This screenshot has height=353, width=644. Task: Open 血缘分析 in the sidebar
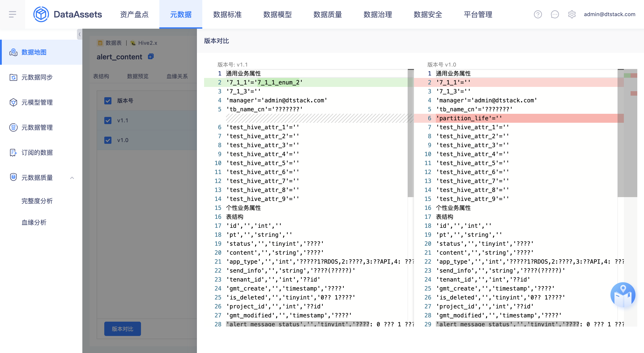[34, 222]
